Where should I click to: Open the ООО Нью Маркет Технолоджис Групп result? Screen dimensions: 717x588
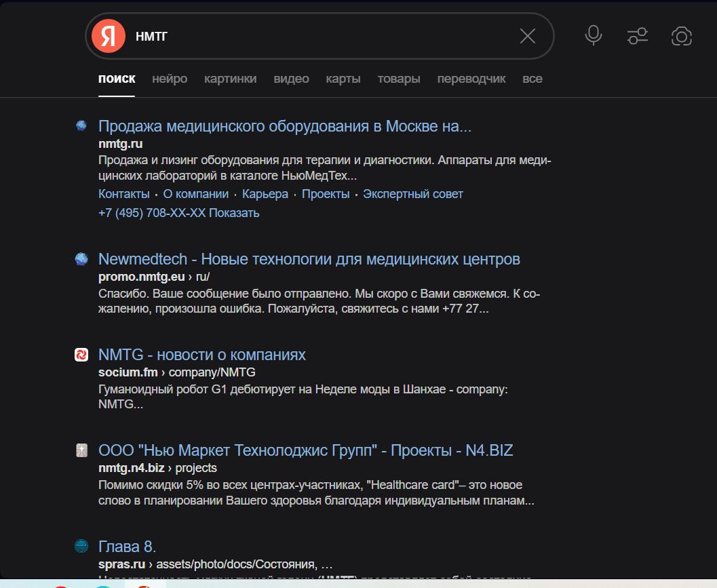pyautogui.click(x=305, y=450)
